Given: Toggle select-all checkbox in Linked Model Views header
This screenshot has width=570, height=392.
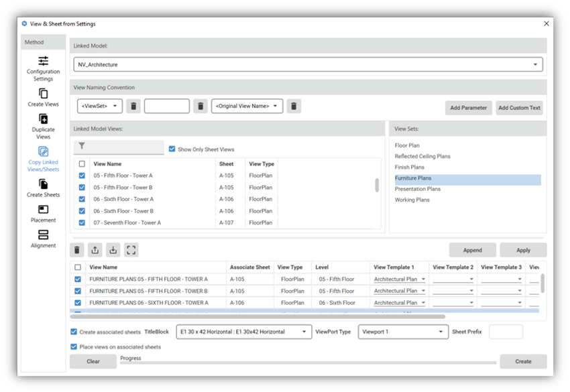Looking at the screenshot, I should (82, 164).
